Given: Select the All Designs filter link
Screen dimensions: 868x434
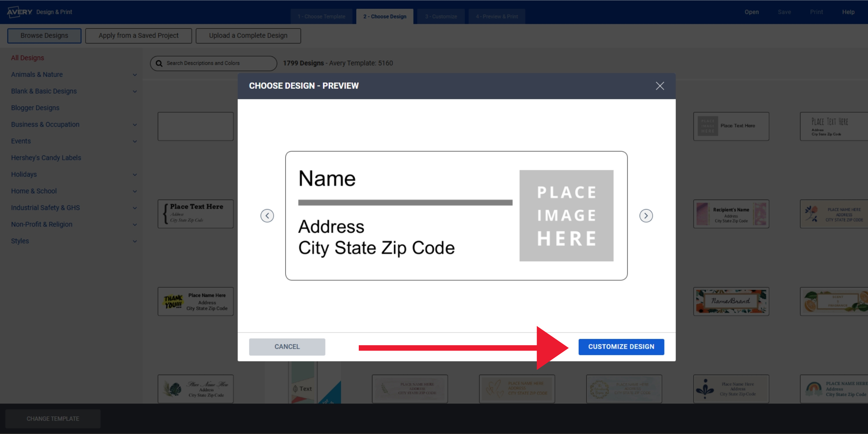Looking at the screenshot, I should 28,57.
